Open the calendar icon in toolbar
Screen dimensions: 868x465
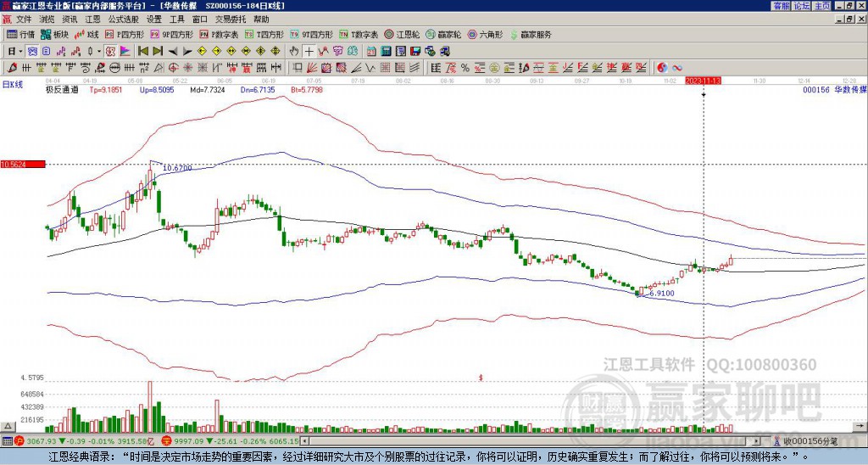pos(371,51)
